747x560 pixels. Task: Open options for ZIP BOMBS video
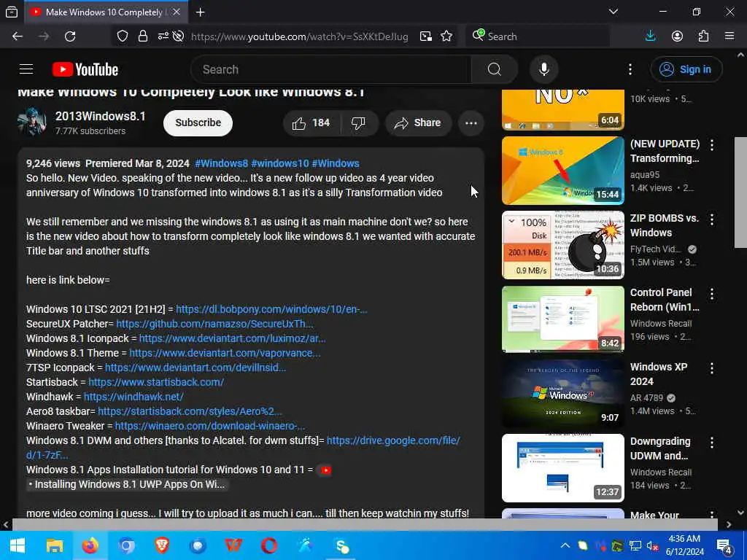(712, 219)
